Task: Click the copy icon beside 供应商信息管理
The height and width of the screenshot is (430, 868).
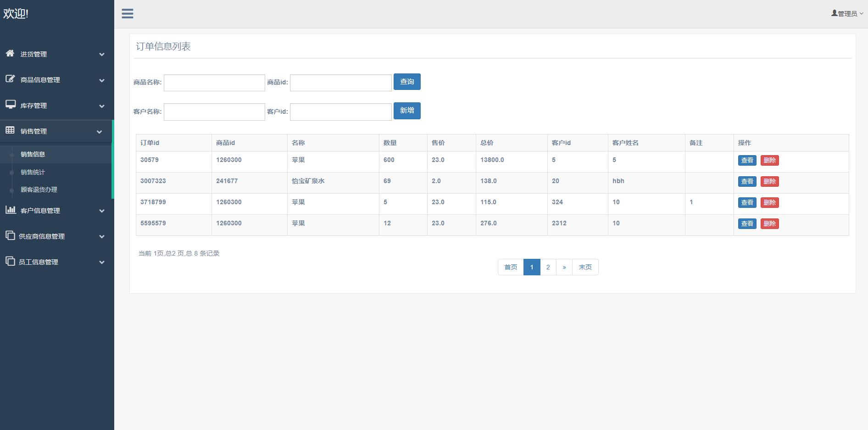Action: point(10,235)
